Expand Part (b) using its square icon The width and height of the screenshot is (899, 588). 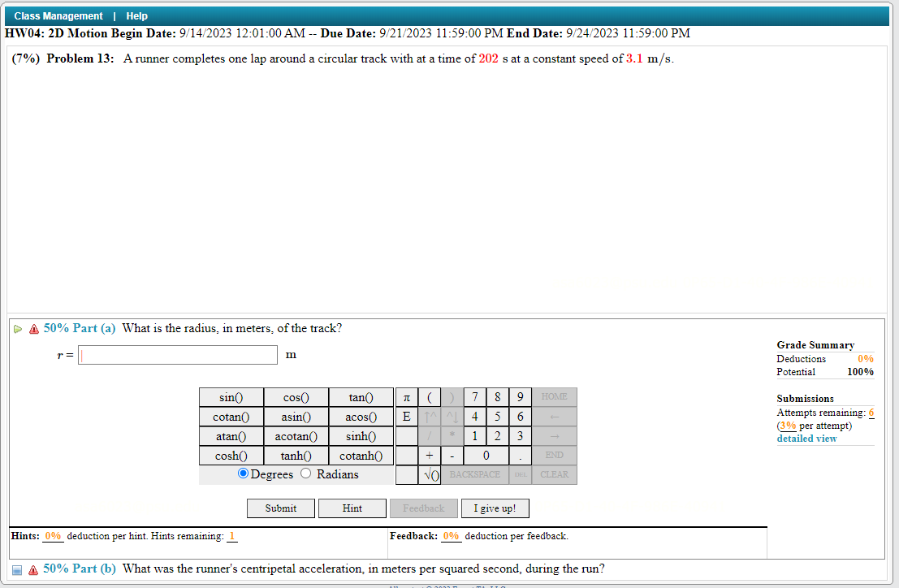[x=17, y=569]
